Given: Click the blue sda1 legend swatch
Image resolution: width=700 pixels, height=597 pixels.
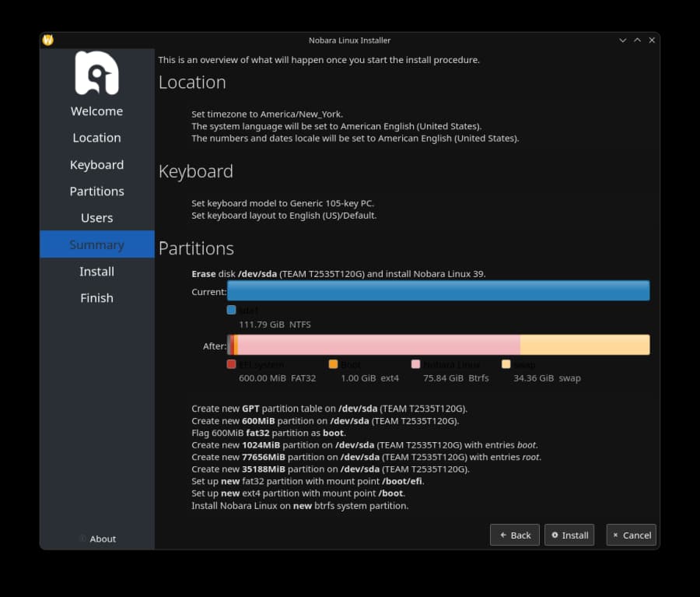Looking at the screenshot, I should click(x=231, y=310).
